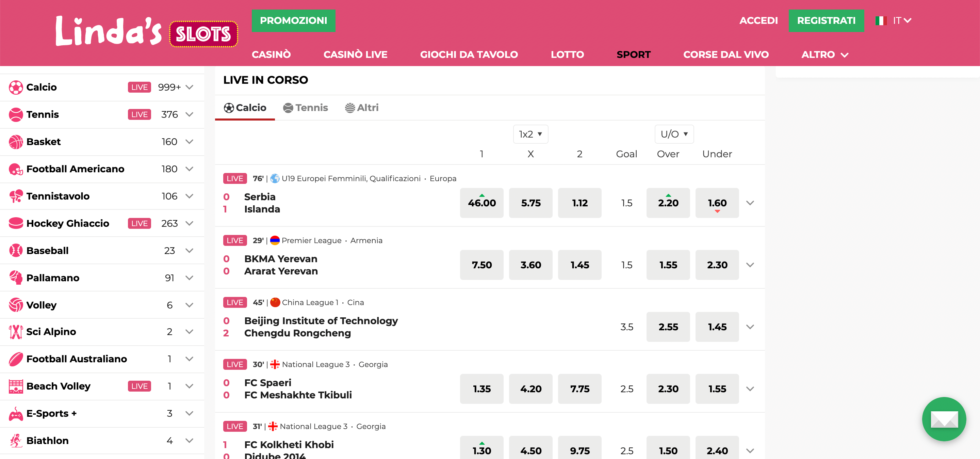Expand more markets for Beijing Institute match
The height and width of the screenshot is (459, 980).
coord(750,327)
